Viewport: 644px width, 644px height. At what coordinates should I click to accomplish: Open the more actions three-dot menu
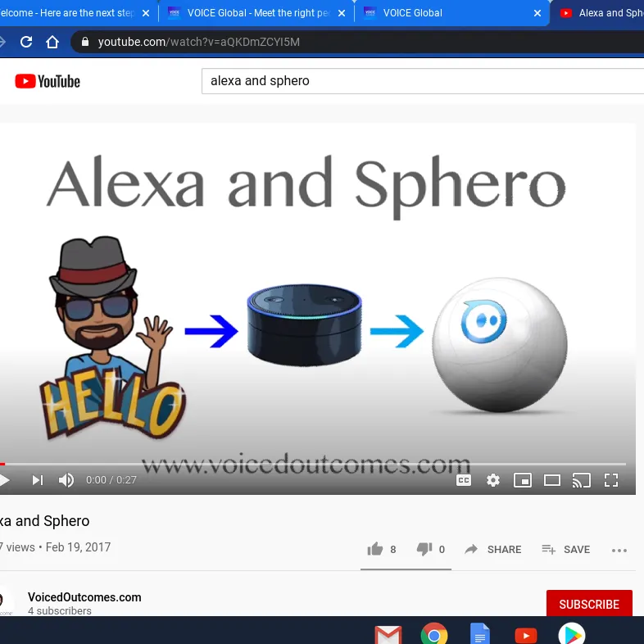coord(619,551)
